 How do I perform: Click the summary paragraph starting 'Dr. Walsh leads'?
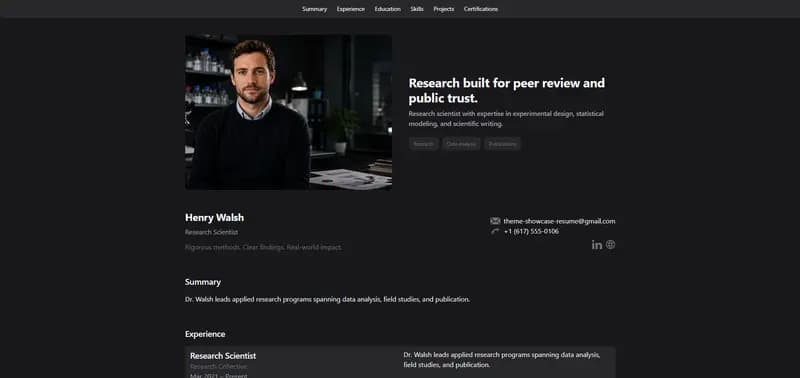click(327, 299)
